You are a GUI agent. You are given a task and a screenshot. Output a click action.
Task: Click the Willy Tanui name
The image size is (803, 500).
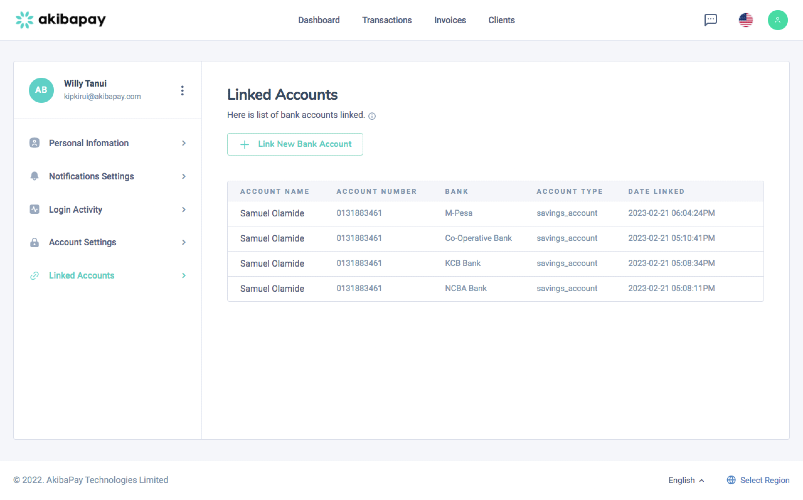[85, 84]
